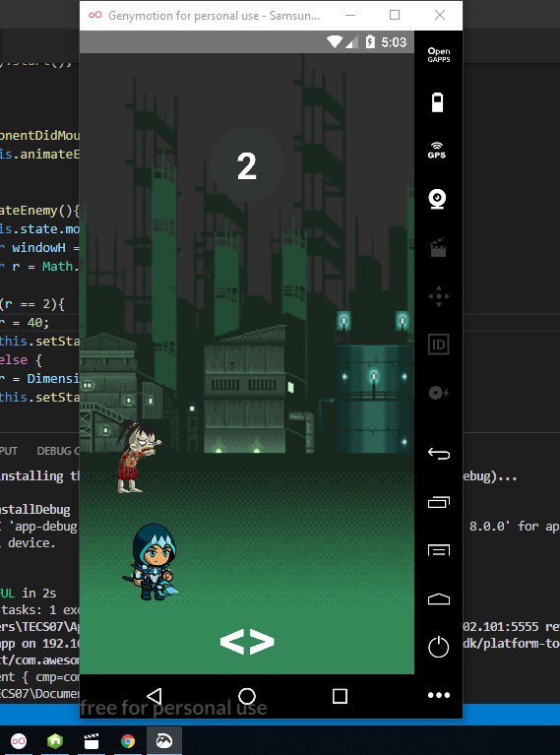Screen dimensions: 560x755
Task: Open the green cube app in taskbar
Action: pyautogui.click(x=55, y=740)
